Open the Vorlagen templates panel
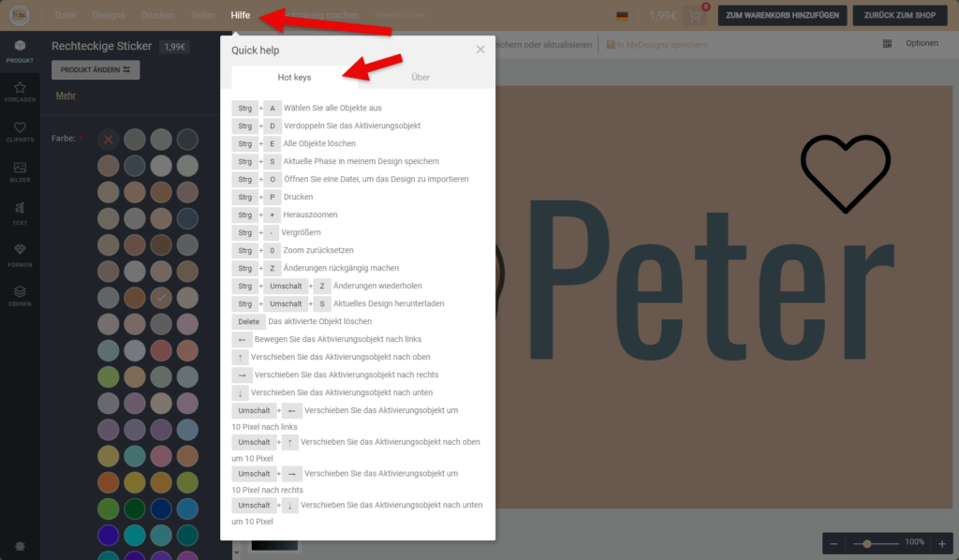This screenshot has height=560, width=959. (20, 90)
